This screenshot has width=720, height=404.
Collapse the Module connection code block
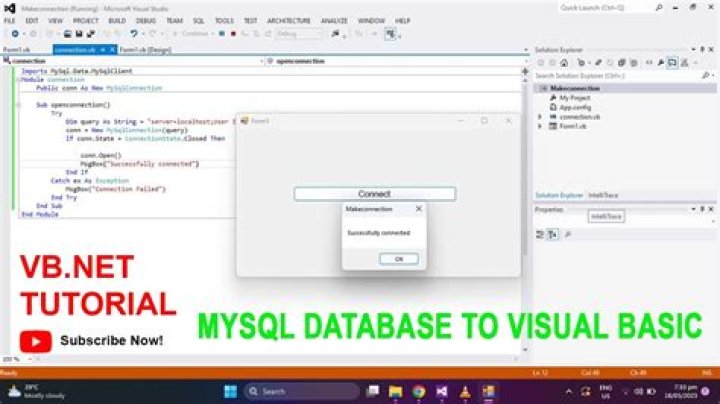click(19, 80)
